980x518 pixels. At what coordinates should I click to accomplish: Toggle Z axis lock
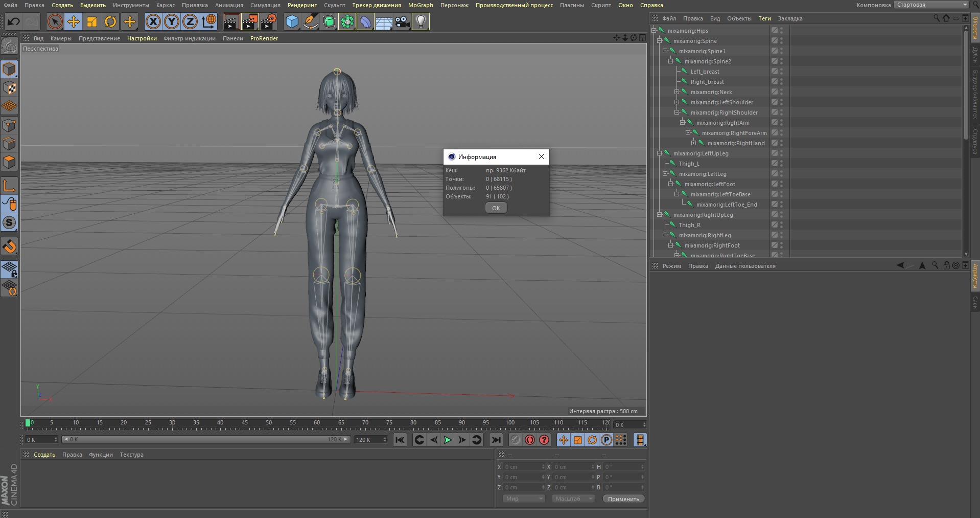[190, 21]
